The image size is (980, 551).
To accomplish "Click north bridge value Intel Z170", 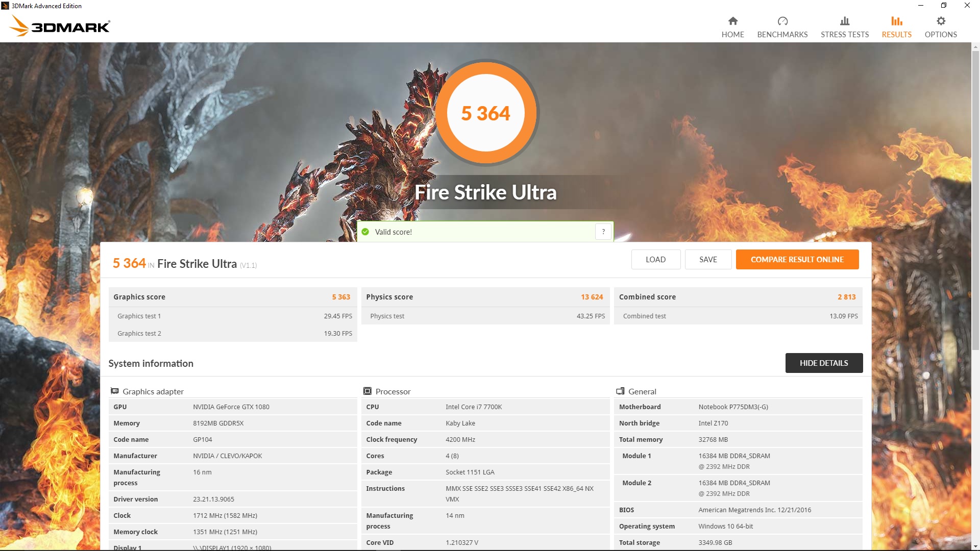I will click(x=713, y=423).
